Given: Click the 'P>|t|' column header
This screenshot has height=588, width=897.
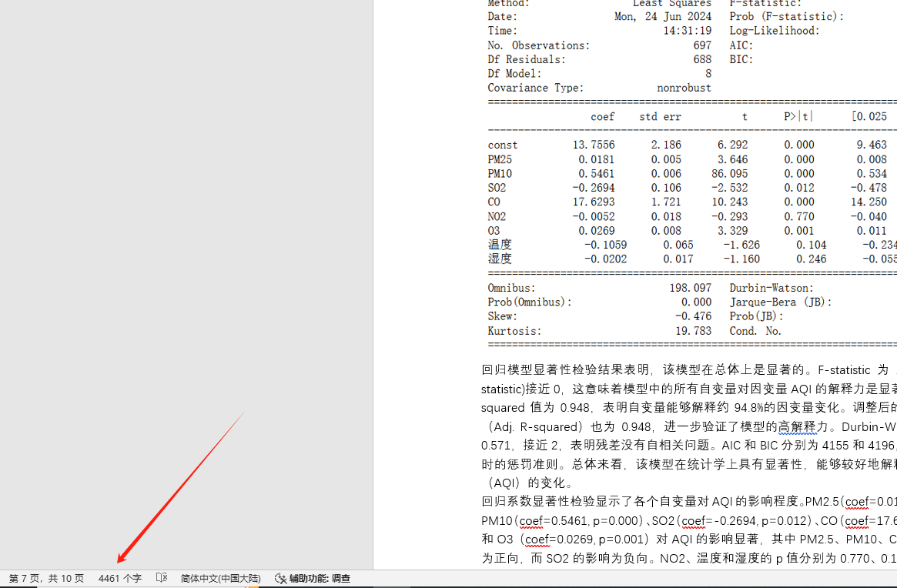Looking at the screenshot, I should tap(798, 117).
